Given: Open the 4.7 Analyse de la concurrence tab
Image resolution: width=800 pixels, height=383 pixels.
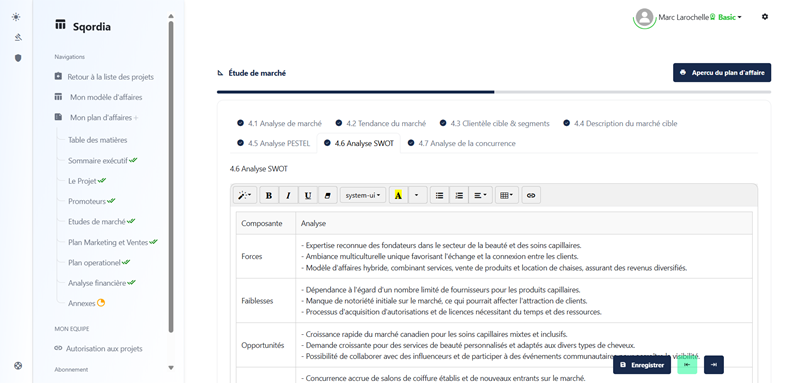Looking at the screenshot, I should pos(462,143).
